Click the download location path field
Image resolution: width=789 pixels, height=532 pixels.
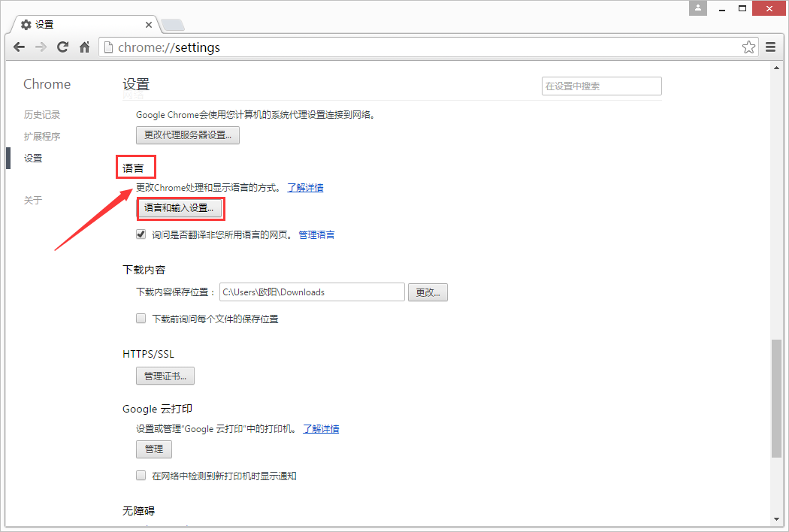click(312, 292)
